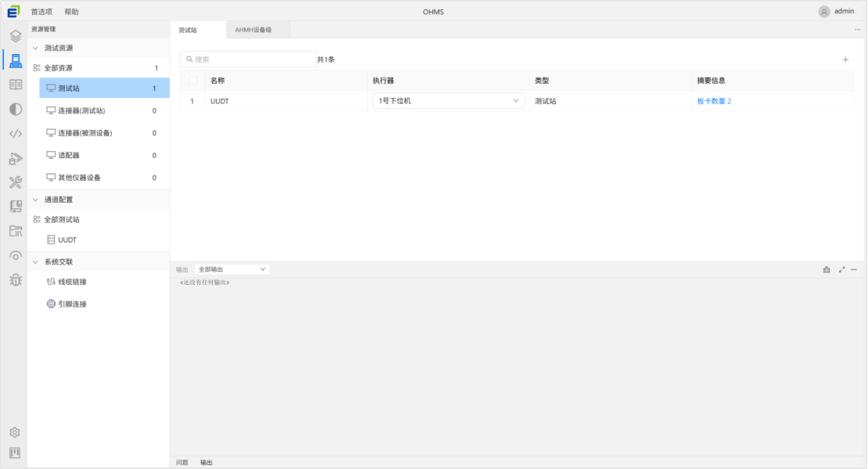
Task: Open the book pages sidebar icon
Action: [x=16, y=85]
